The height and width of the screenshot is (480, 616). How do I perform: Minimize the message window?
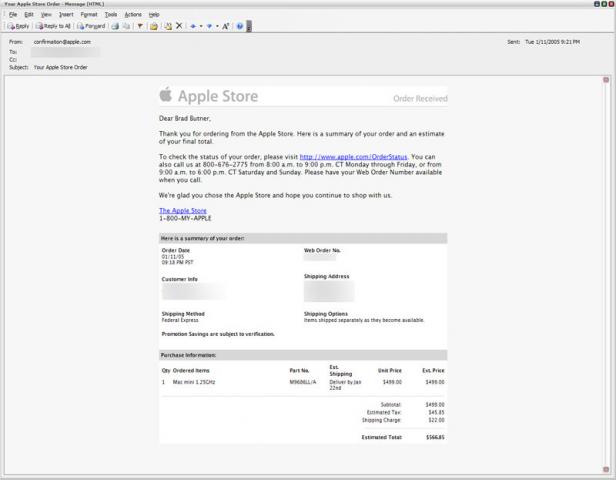click(597, 4)
